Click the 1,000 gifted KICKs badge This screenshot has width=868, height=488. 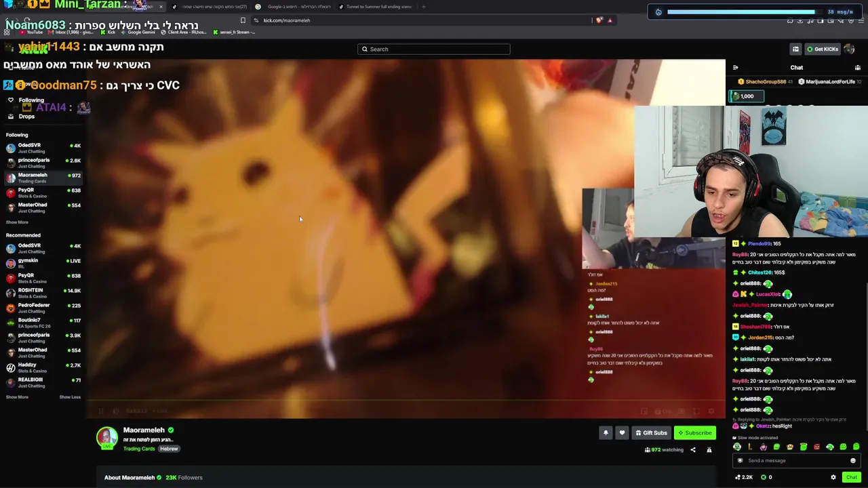746,96
